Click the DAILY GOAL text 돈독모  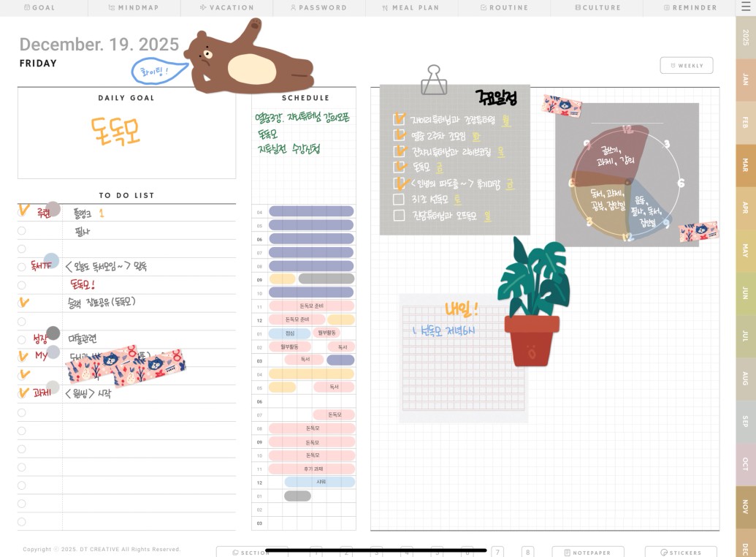115,131
